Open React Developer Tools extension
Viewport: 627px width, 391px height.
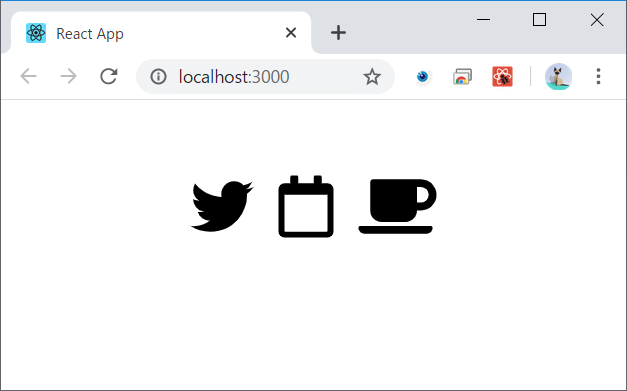coord(503,76)
